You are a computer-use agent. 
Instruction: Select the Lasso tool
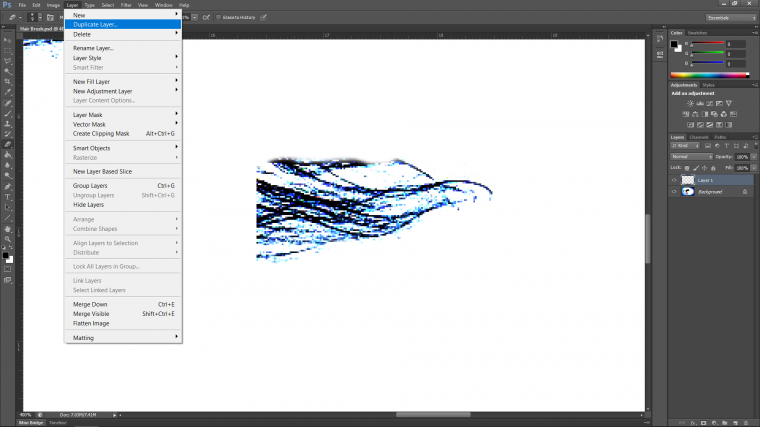[8, 61]
